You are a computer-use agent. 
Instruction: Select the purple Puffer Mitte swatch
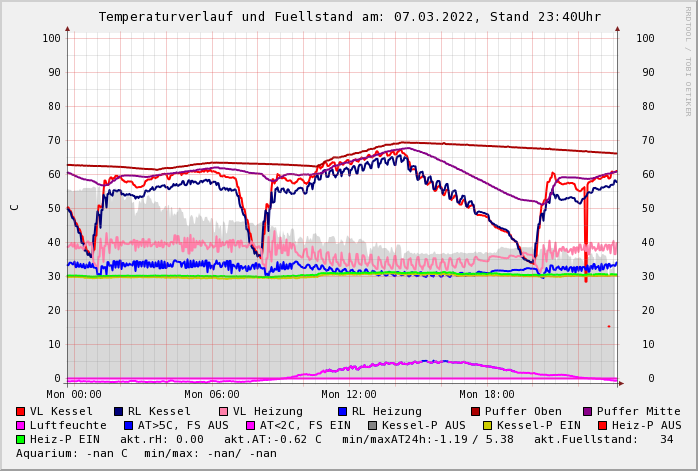pyautogui.click(x=588, y=412)
